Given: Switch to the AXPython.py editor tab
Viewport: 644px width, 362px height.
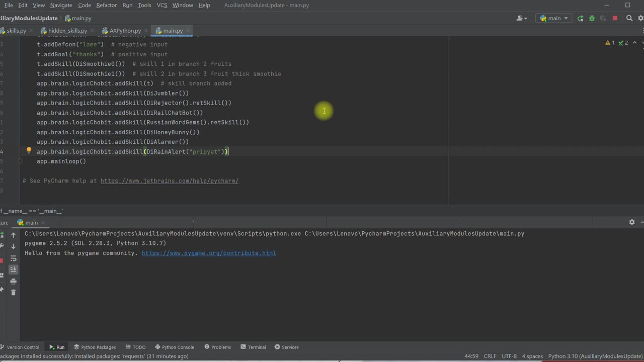Looking at the screenshot, I should click(125, 31).
